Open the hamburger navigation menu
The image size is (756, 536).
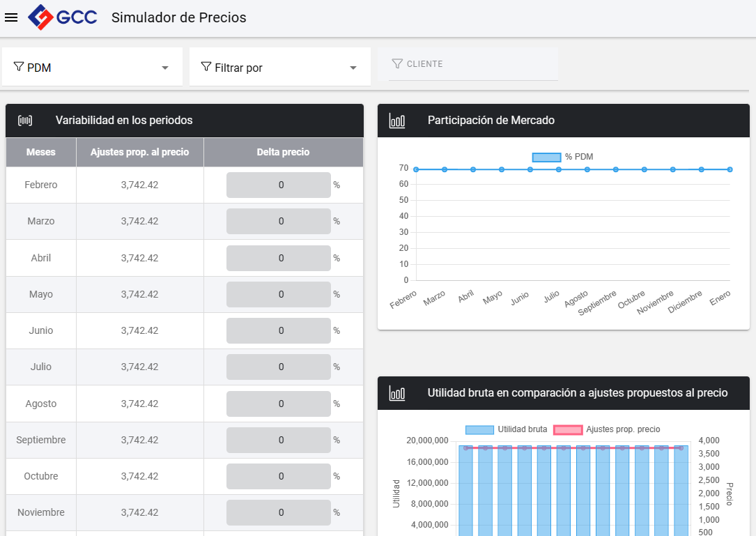click(x=11, y=17)
